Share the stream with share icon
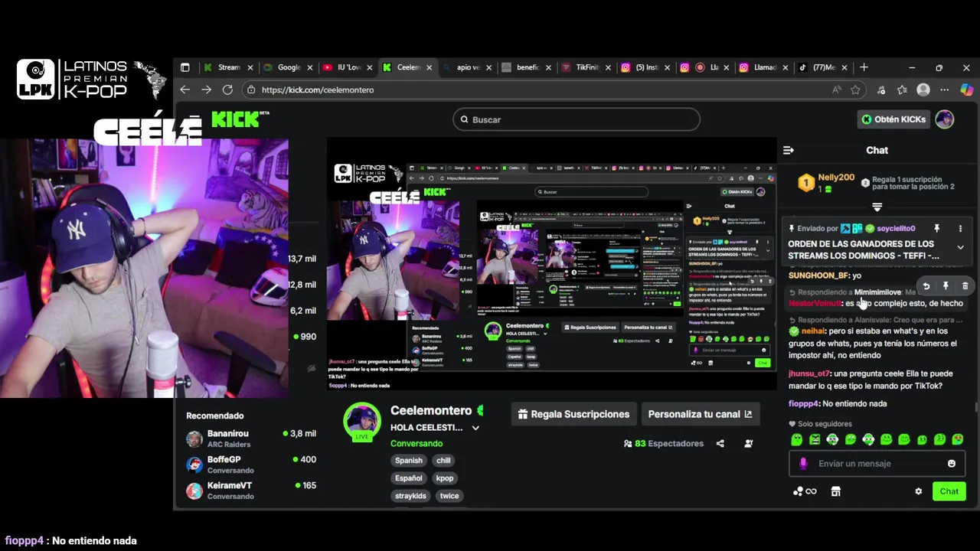 click(x=720, y=443)
